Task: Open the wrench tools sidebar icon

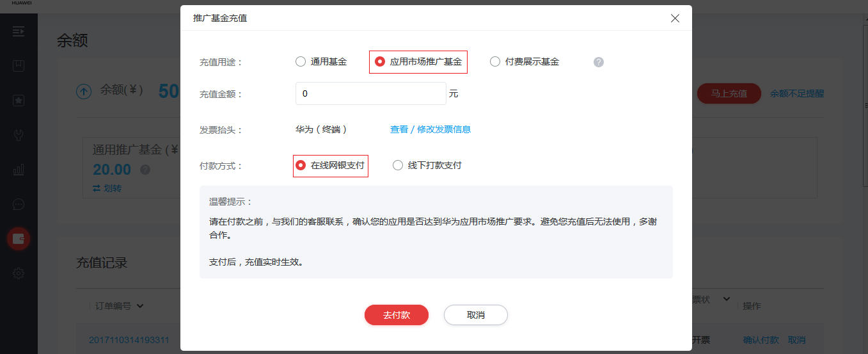Action: point(19,135)
